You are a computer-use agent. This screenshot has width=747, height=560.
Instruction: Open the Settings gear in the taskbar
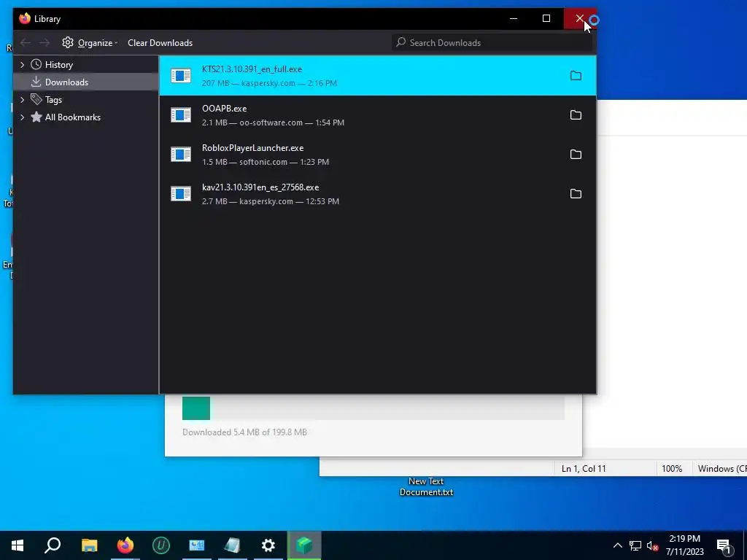268,545
